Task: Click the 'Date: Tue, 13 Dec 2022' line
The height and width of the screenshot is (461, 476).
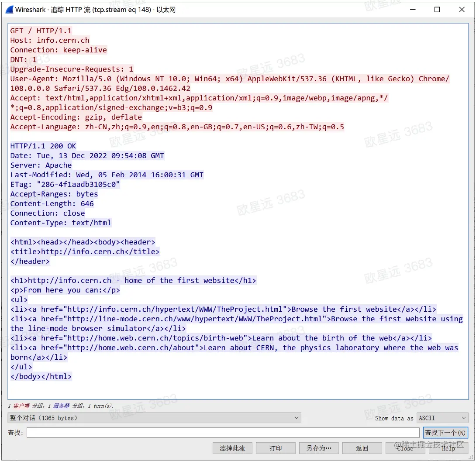Action: point(87,156)
